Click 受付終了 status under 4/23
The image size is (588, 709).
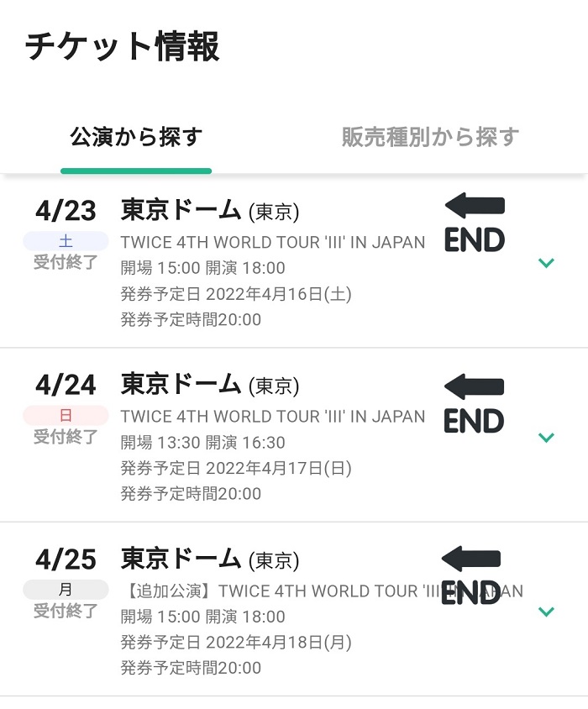[66, 262]
